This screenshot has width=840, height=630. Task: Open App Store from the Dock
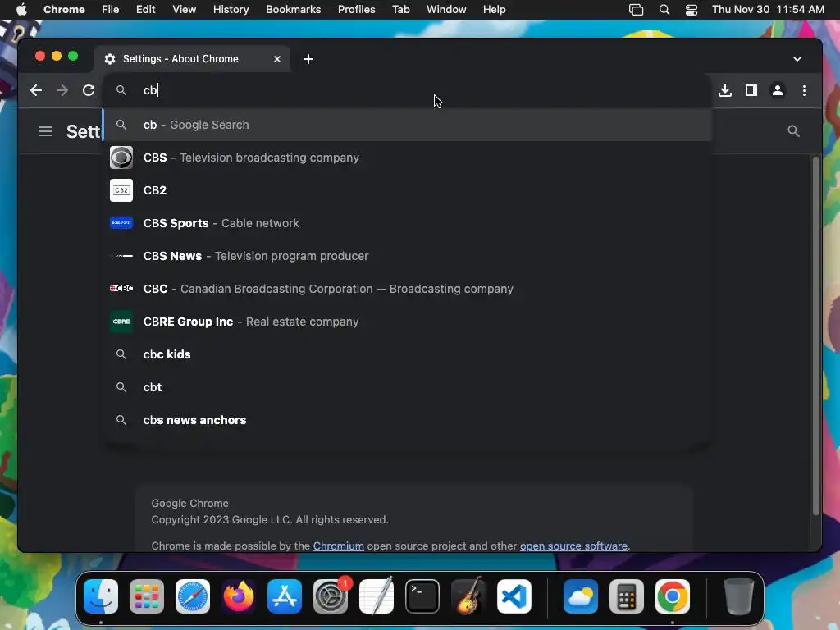tap(285, 596)
